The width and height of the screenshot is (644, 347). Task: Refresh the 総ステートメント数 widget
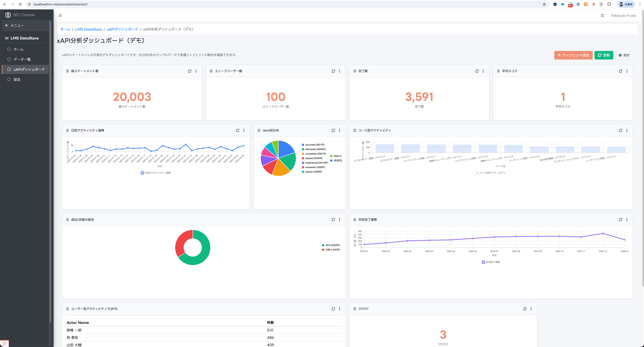(190, 71)
